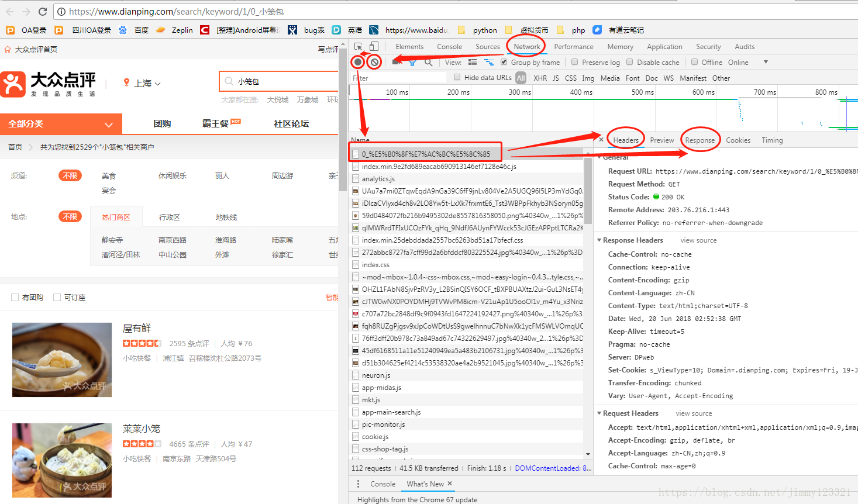Select the 行政区 location tab

170,217
